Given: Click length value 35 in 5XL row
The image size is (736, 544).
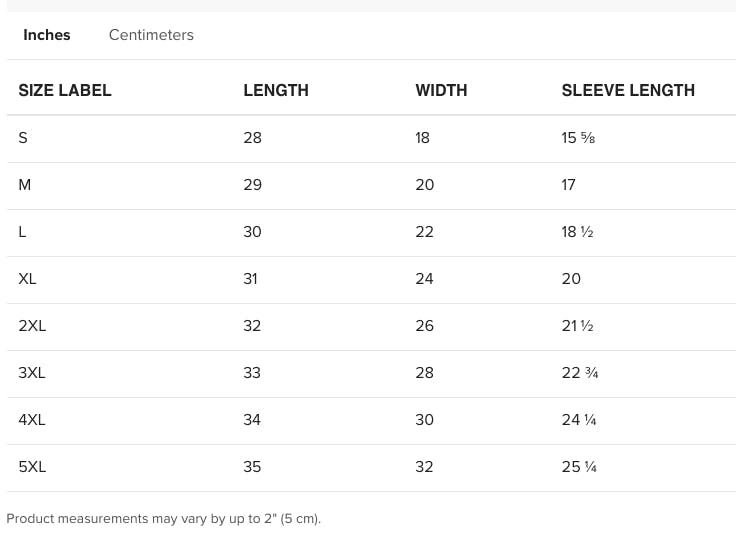Looking at the screenshot, I should point(252,467).
